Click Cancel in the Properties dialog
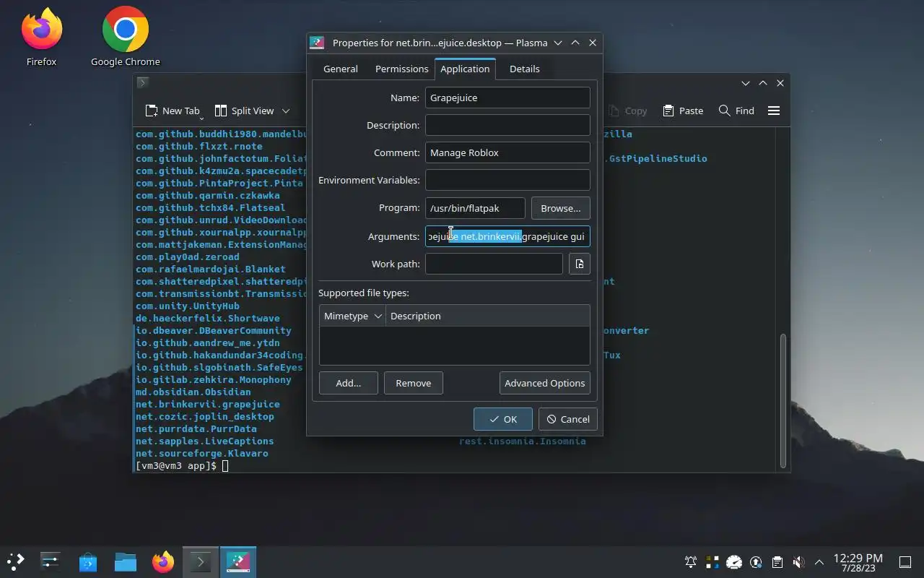 pyautogui.click(x=568, y=419)
